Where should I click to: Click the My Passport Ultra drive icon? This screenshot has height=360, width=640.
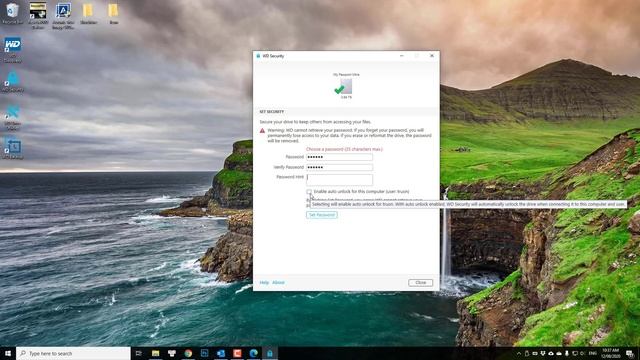[344, 87]
